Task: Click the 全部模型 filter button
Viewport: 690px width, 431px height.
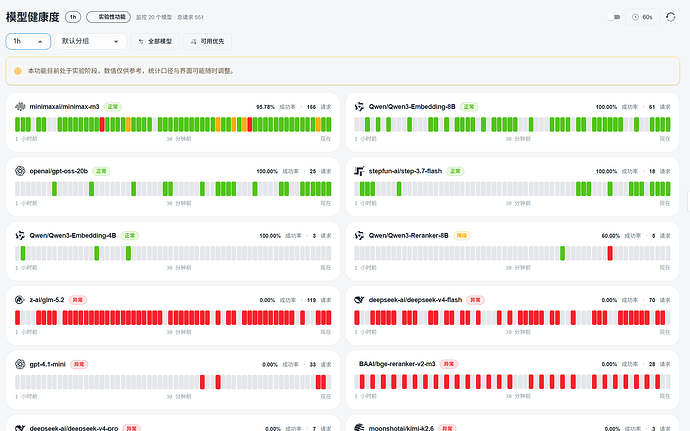Action: (155, 41)
